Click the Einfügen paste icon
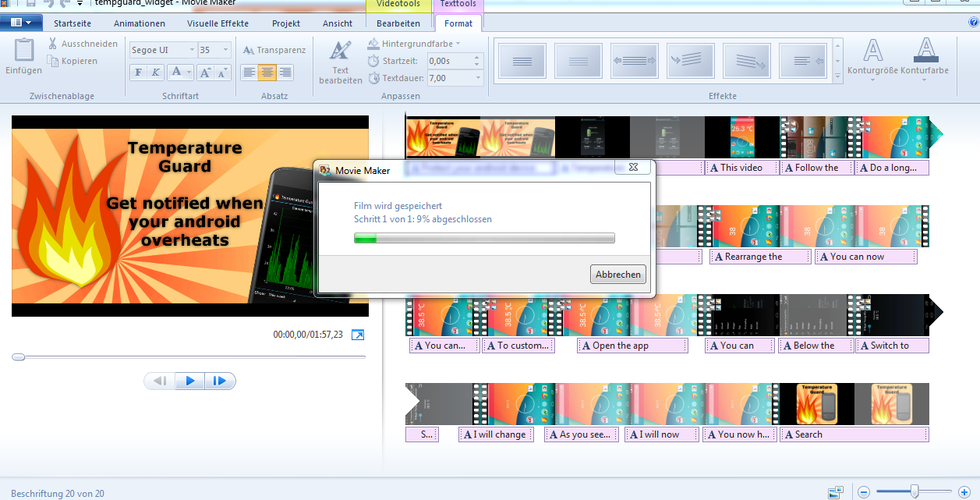 coord(24,51)
